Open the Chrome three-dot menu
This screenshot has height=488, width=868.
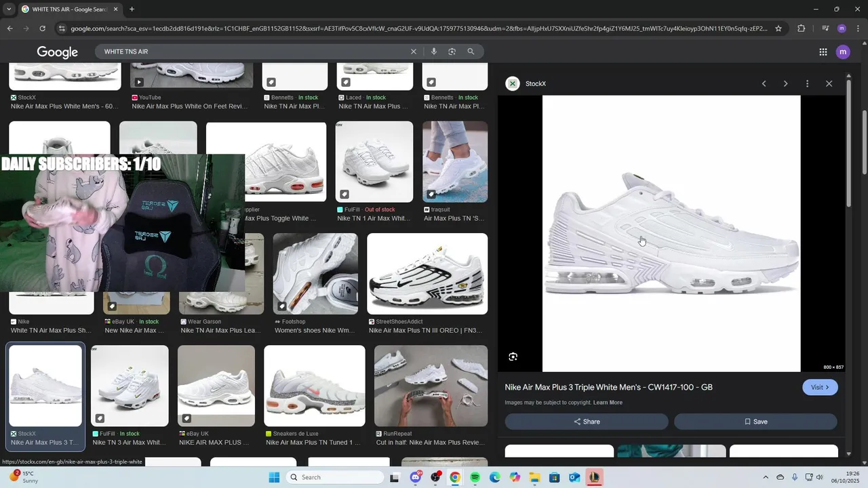tap(857, 28)
